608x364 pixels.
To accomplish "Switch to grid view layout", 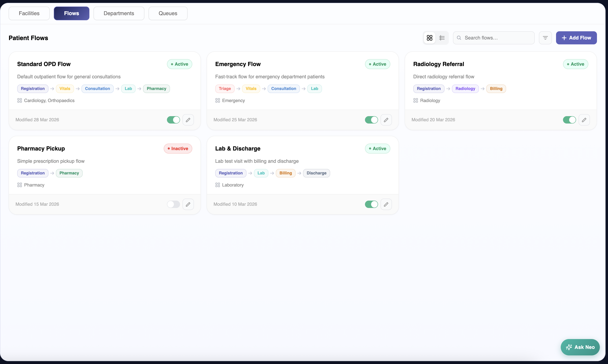I will click(429, 38).
